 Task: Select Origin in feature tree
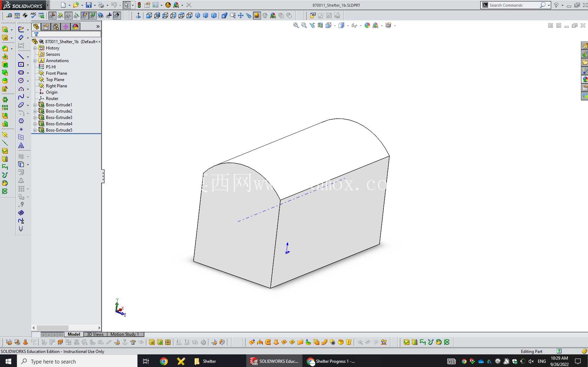51,92
